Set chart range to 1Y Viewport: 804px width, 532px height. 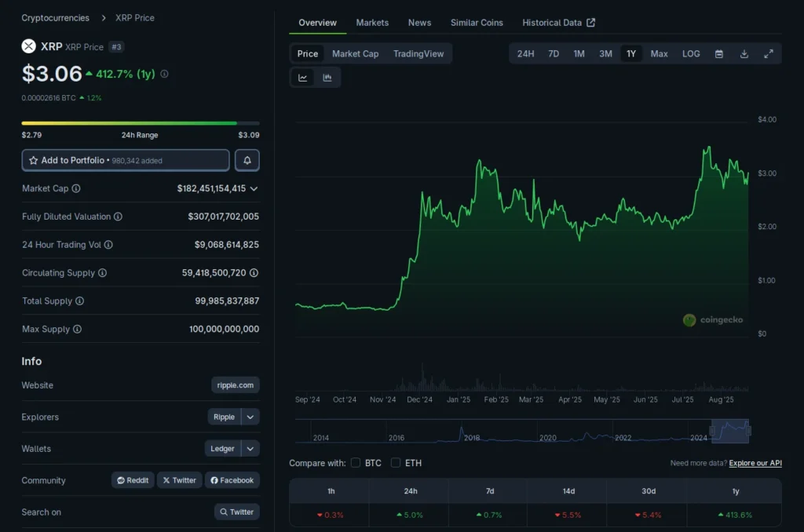point(631,54)
